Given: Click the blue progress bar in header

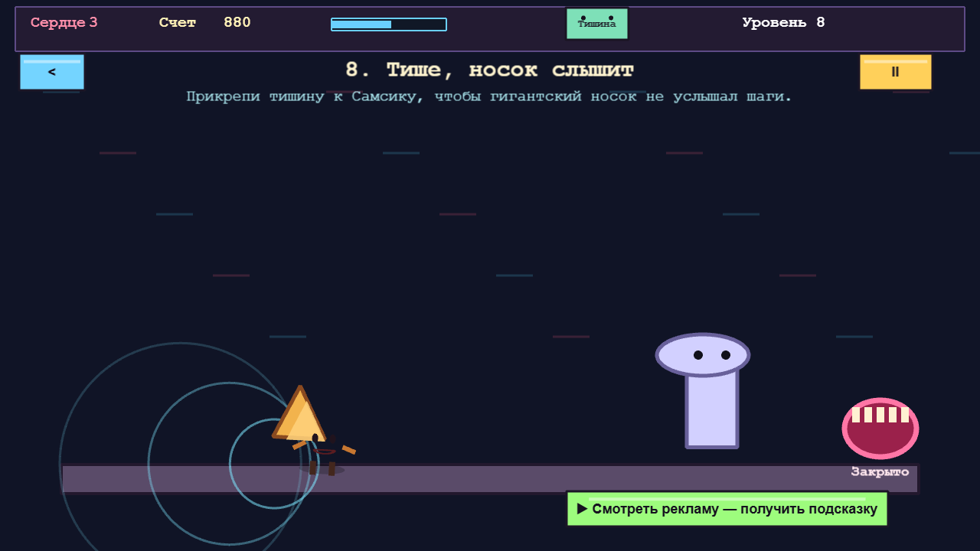Looking at the screenshot, I should point(389,24).
